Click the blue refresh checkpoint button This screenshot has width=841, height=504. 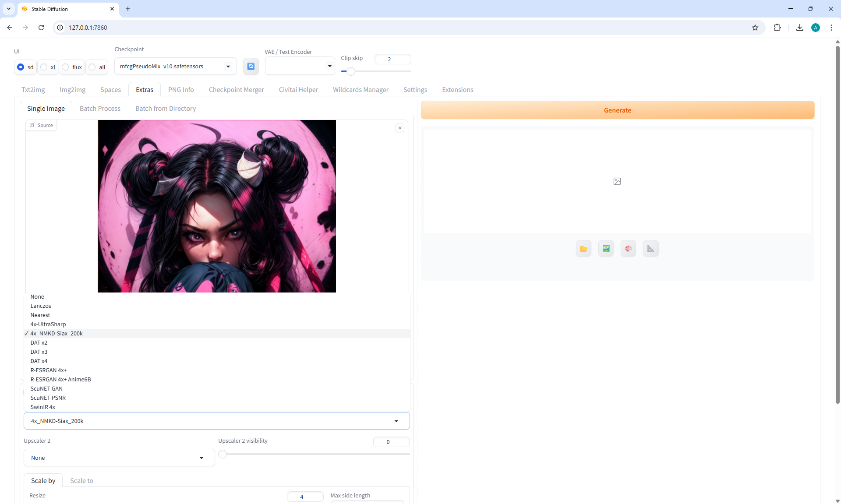click(251, 66)
